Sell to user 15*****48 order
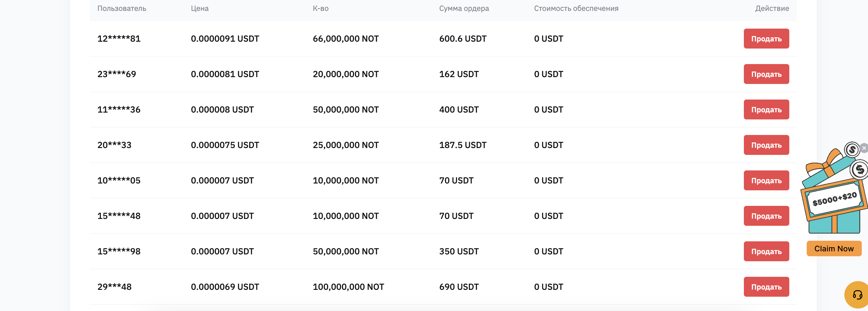 pyautogui.click(x=766, y=216)
